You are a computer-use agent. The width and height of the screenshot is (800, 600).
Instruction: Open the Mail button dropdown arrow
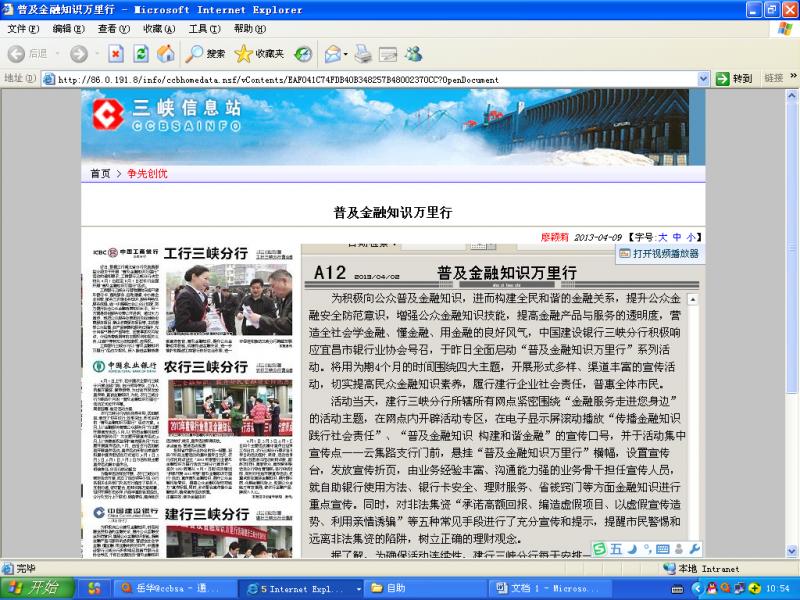point(345,54)
